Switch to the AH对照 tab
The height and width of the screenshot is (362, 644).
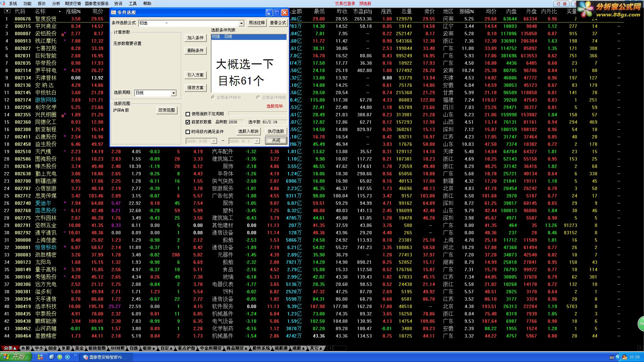(118, 348)
